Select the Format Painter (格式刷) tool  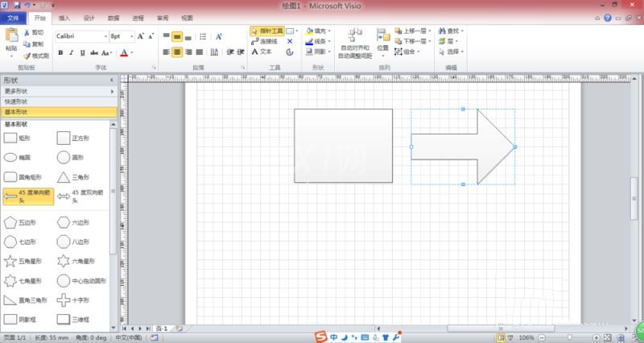tap(36, 56)
